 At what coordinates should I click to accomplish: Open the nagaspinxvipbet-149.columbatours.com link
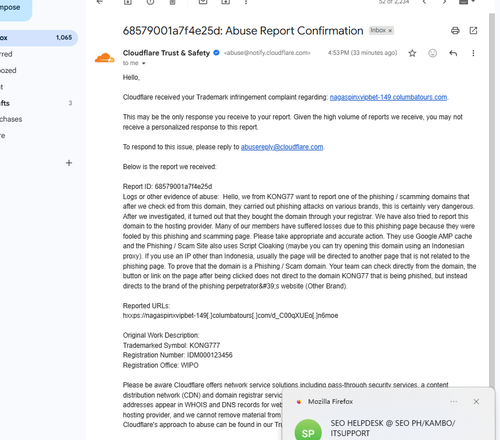[388, 97]
